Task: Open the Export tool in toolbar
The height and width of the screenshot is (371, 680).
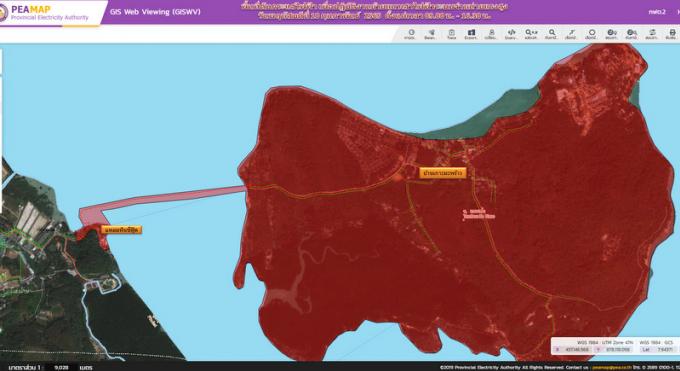Action: [x=471, y=34]
